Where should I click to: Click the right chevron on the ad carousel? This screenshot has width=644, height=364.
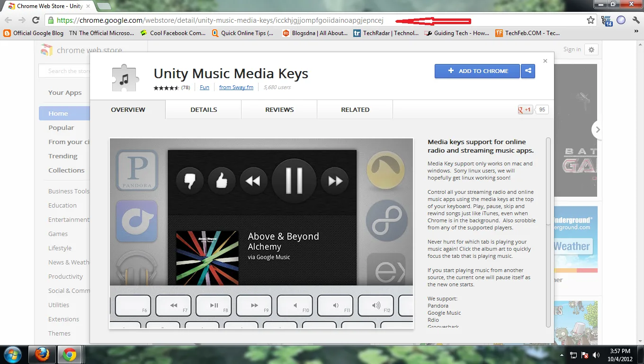(x=598, y=129)
